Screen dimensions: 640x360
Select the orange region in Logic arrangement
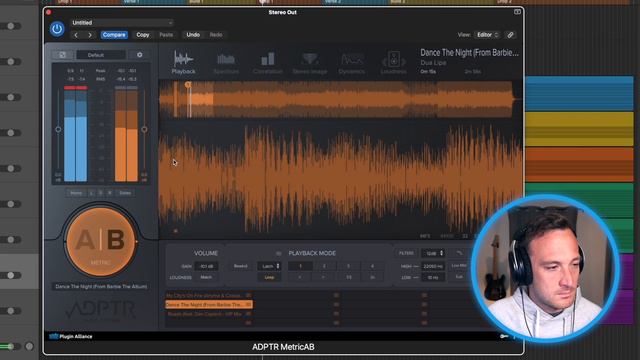(579, 164)
